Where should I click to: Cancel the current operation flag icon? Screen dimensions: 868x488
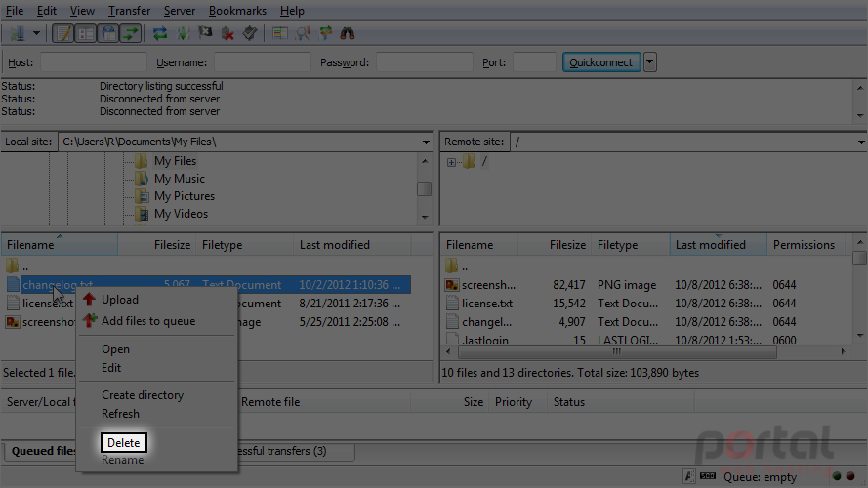[205, 34]
